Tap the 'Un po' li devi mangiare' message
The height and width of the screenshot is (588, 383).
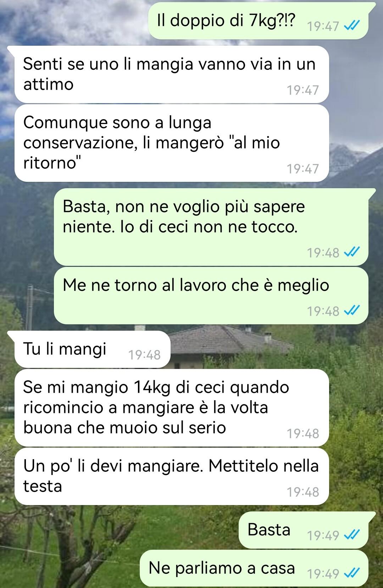click(172, 476)
